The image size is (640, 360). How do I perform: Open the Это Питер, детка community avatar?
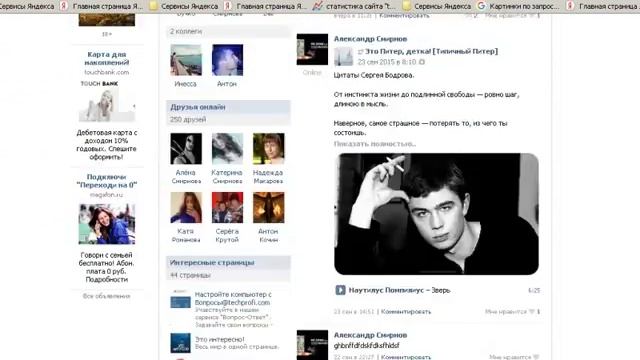click(x=343, y=57)
